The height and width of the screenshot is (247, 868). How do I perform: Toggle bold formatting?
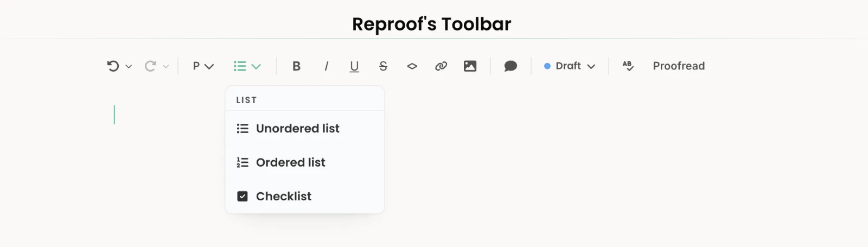click(x=296, y=66)
